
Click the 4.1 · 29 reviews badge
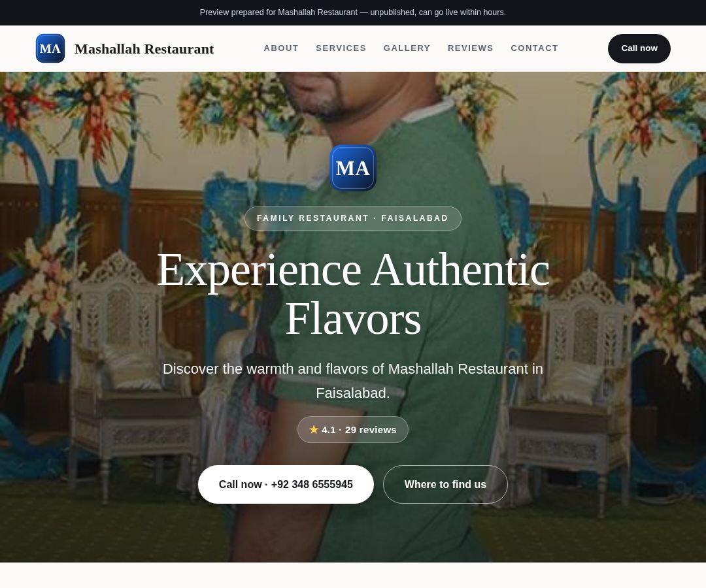point(353,430)
